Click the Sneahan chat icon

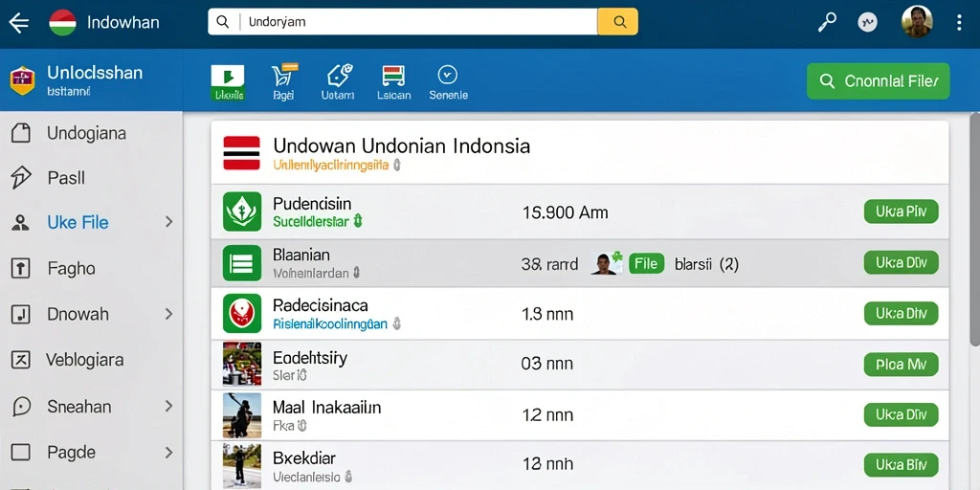(21, 407)
